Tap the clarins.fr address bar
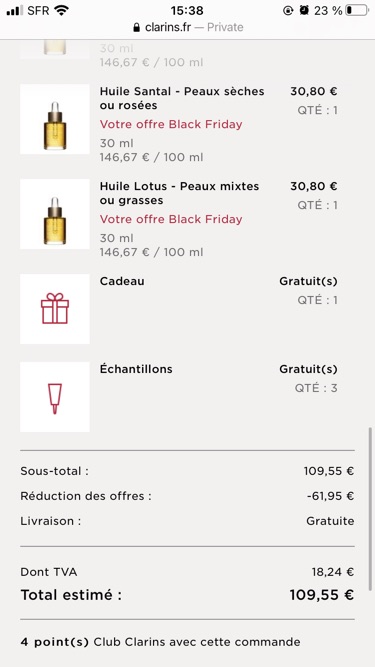Image resolution: width=375 pixels, height=667 pixels. pyautogui.click(x=188, y=28)
